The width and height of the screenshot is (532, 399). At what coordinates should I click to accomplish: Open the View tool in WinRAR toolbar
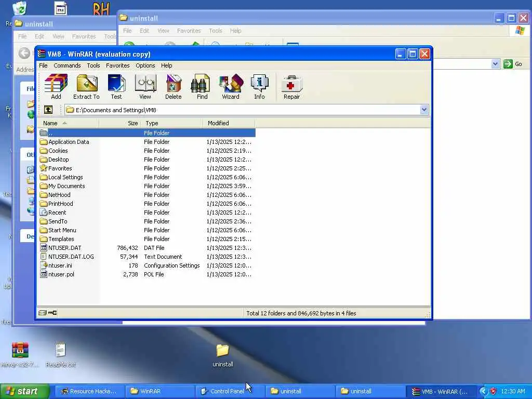pyautogui.click(x=145, y=87)
